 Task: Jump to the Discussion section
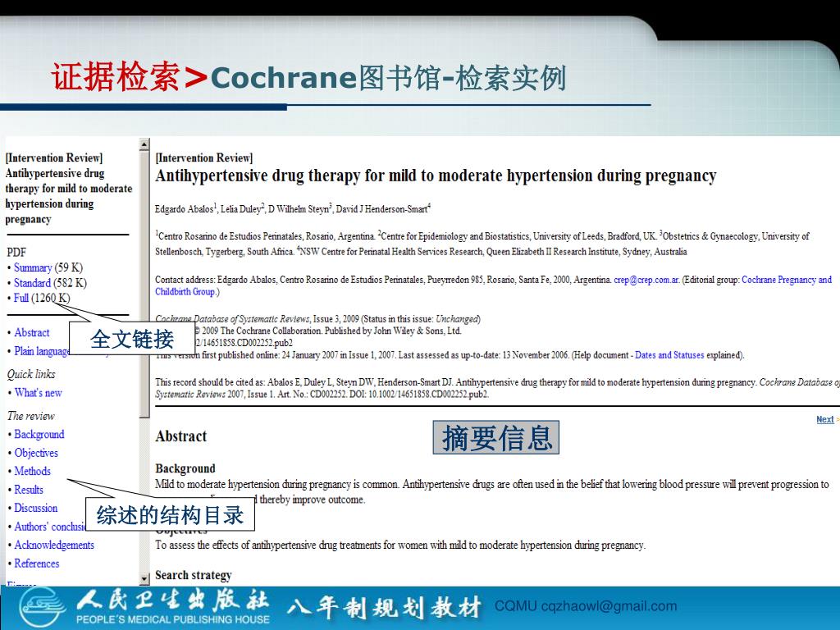coord(35,508)
